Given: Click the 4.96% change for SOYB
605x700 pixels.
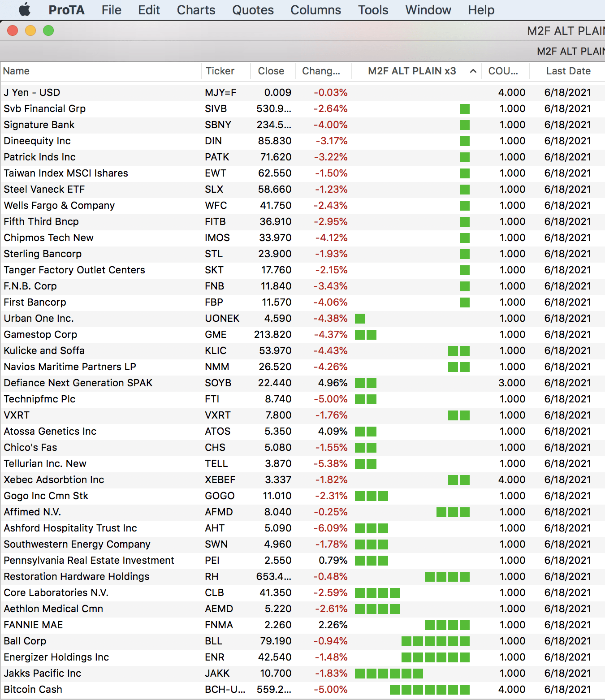Looking at the screenshot, I should tap(333, 383).
